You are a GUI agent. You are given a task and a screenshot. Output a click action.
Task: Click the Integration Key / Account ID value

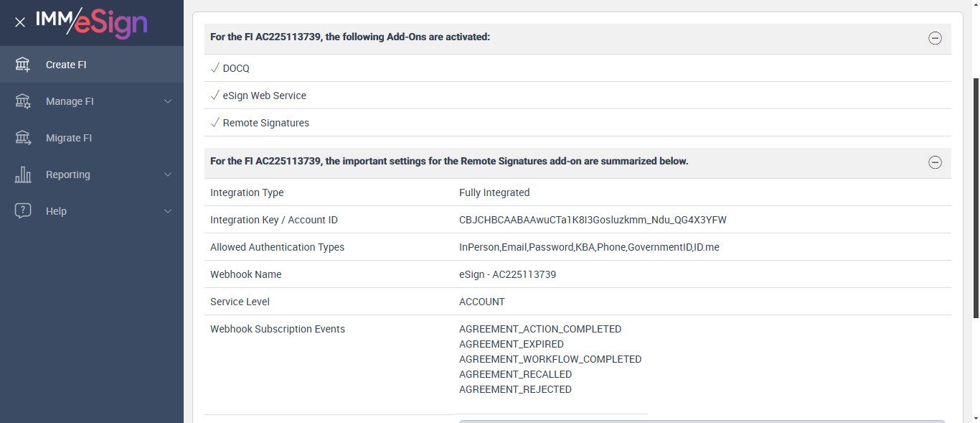593,220
